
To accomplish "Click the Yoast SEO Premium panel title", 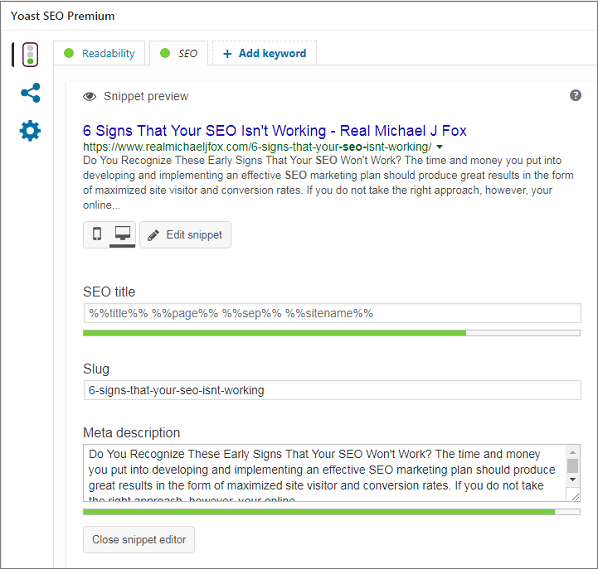I will click(x=63, y=16).
